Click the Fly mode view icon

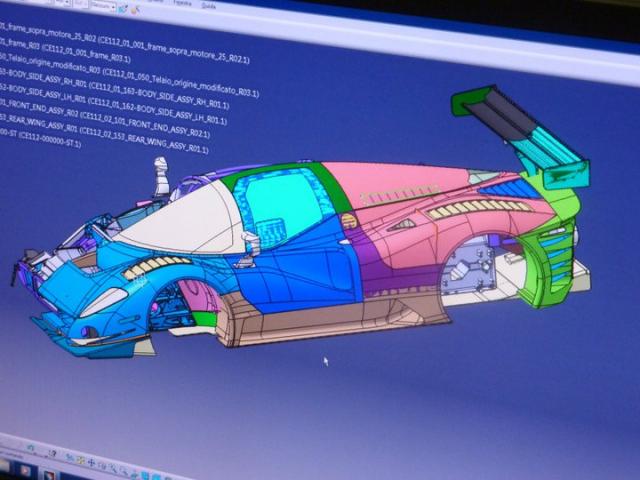point(70,458)
